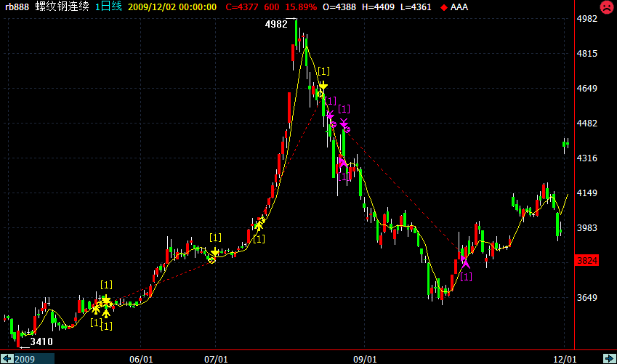Click the left scroll arrow at chart bottom
The height and width of the screenshot is (364, 617).
tap(7, 358)
